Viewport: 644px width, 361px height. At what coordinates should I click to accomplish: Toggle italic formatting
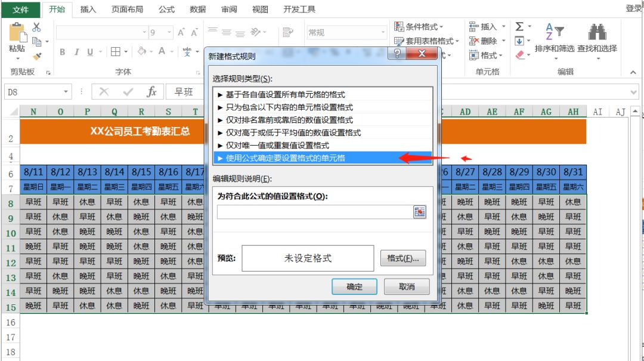(78, 51)
